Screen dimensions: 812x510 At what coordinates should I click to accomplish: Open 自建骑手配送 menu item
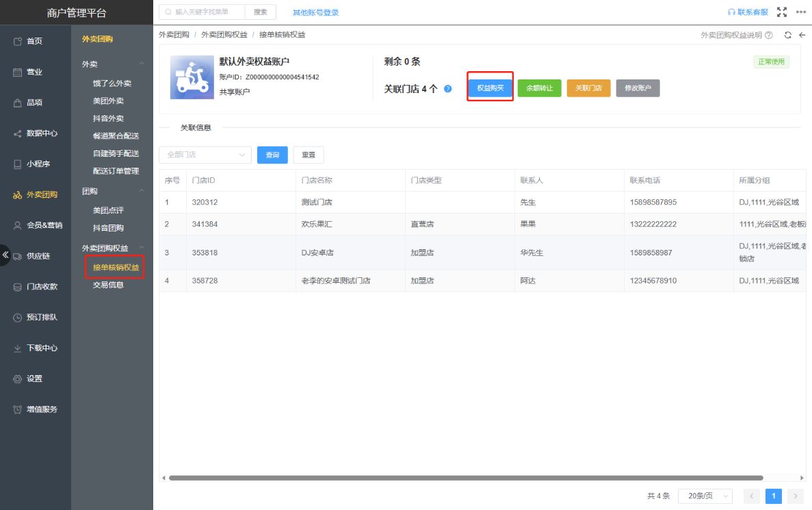116,153
